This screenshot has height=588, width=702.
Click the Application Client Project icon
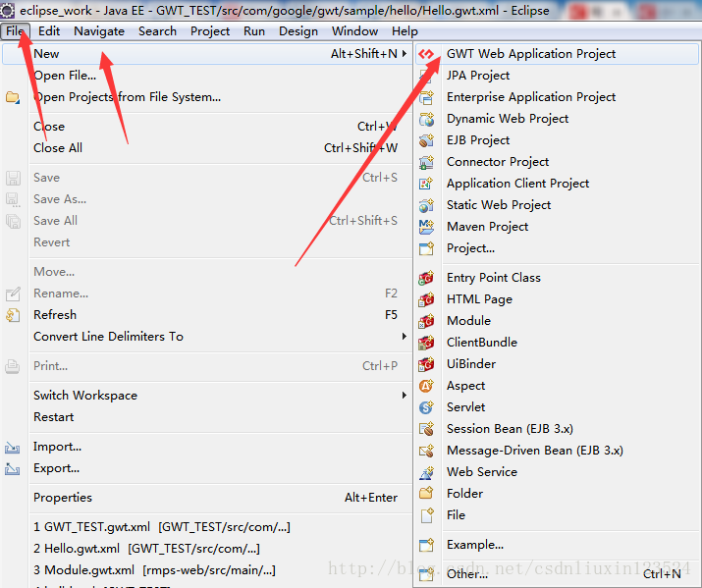[x=426, y=184]
